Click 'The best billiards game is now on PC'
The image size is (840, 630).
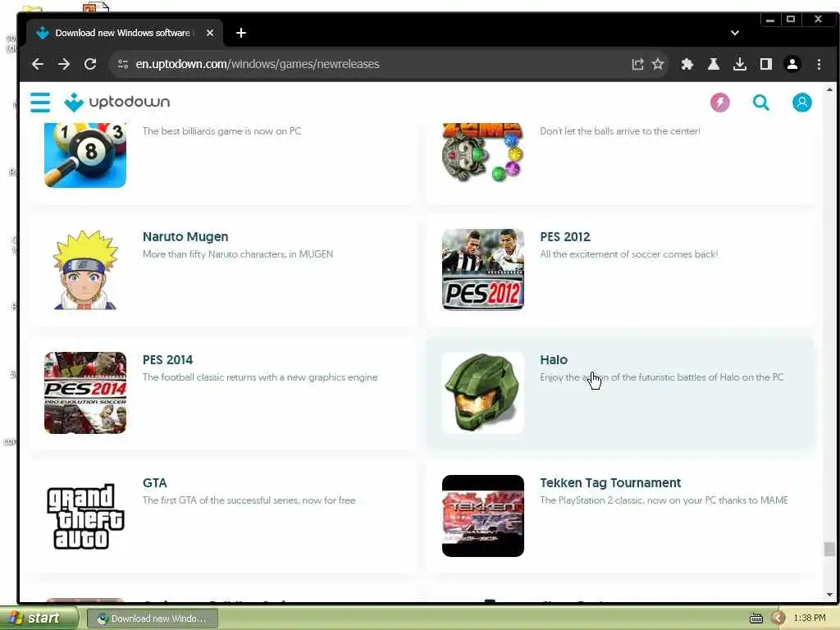tap(221, 131)
